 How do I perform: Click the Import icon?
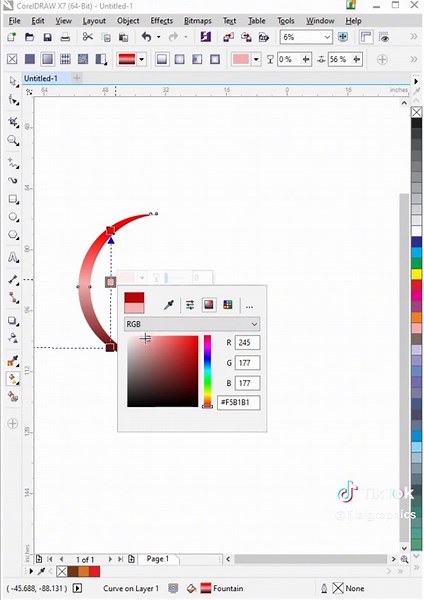click(x=228, y=37)
